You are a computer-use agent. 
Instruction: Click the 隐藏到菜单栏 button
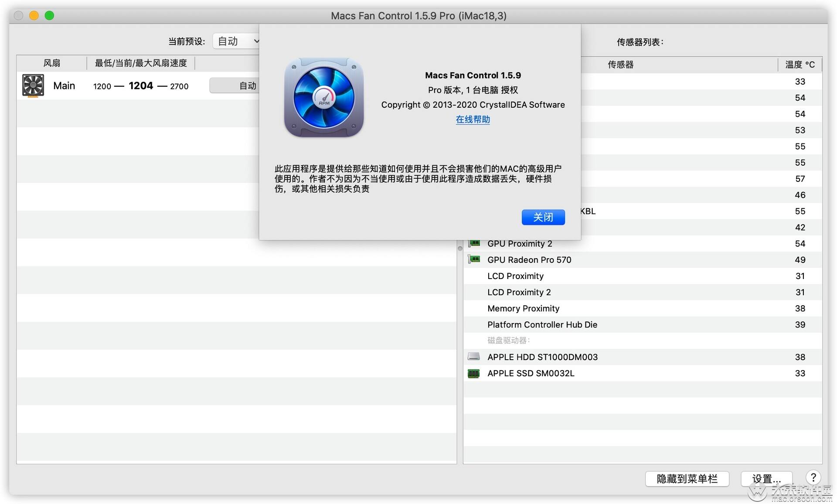[x=687, y=479]
